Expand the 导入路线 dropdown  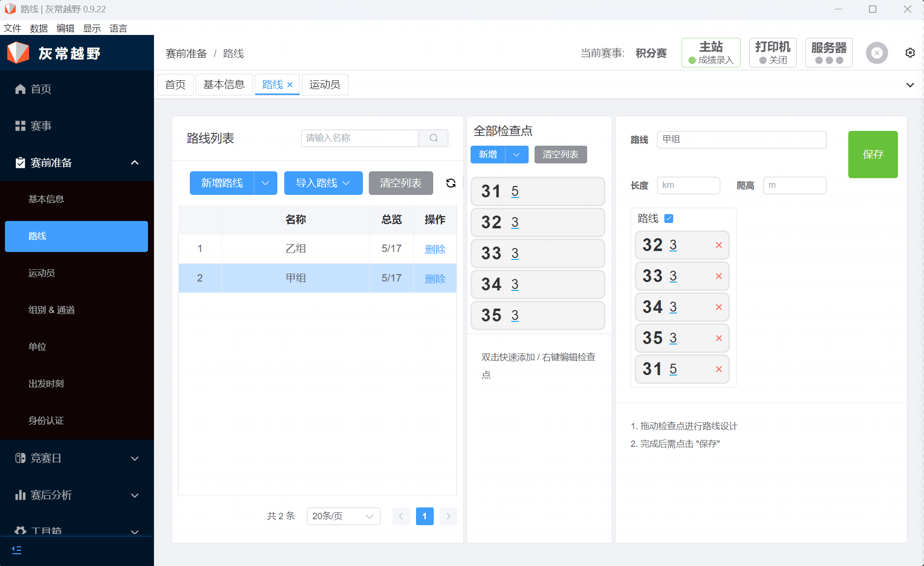point(323,183)
